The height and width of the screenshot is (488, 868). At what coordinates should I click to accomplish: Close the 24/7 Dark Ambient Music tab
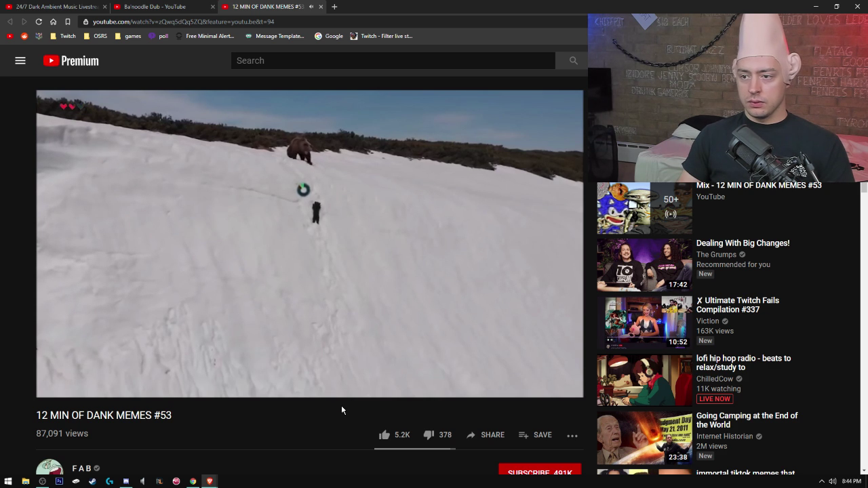coord(104,7)
